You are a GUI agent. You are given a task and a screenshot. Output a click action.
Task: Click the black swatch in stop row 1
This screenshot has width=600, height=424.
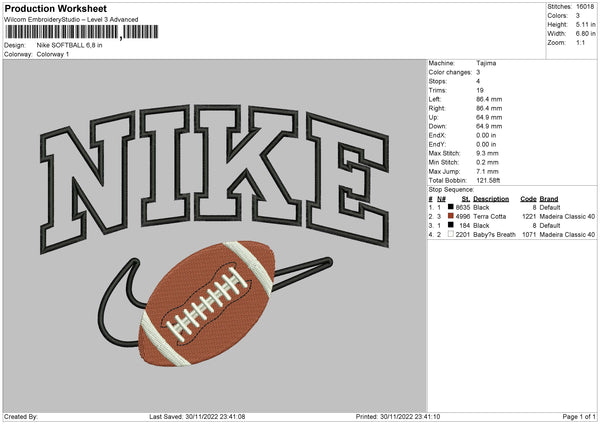pos(451,207)
